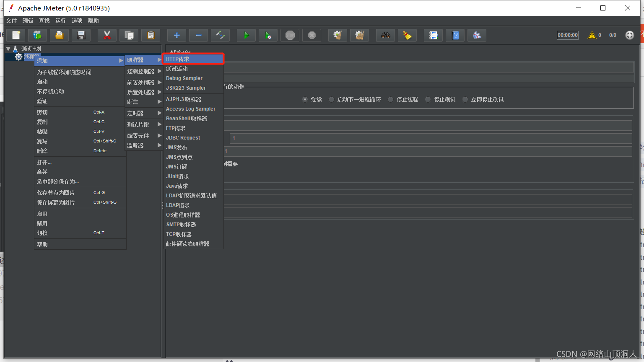Choose TCP取样器 entry
Viewport: 644px width, 362px height.
193,234
